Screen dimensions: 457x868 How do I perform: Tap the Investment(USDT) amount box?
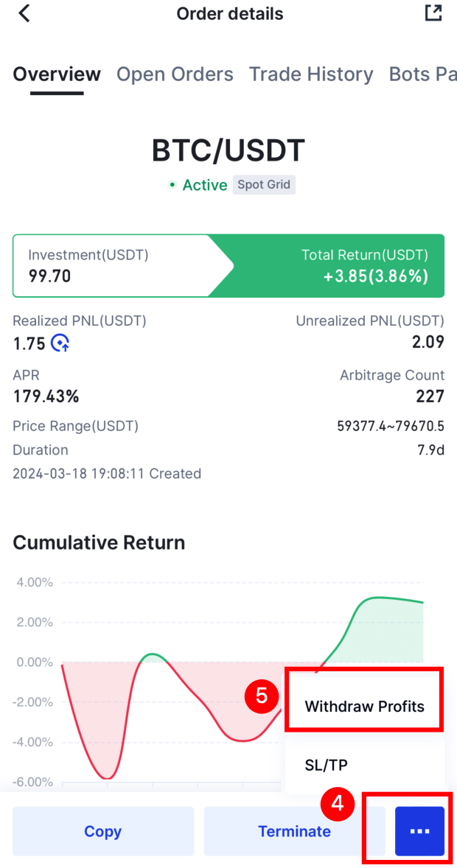[111, 266]
